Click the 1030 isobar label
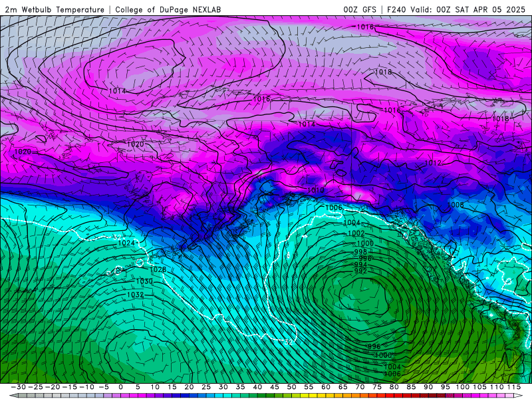Viewport: 532px width, 399px height. point(144,281)
